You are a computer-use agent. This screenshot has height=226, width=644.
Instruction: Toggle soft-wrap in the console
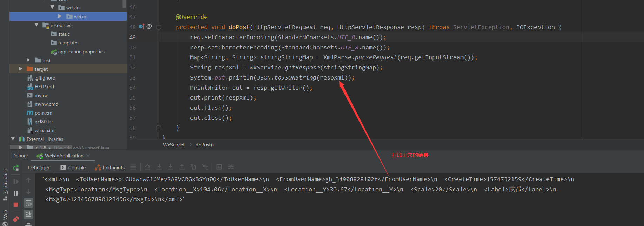point(28,203)
